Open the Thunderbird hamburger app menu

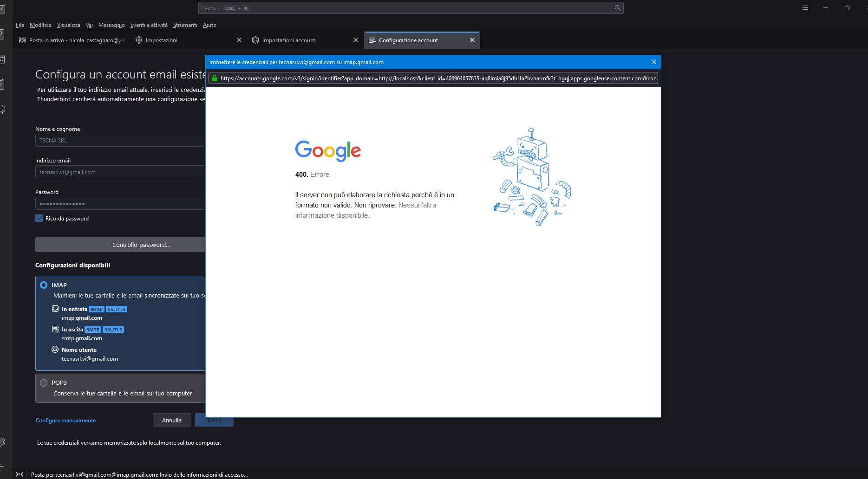[x=805, y=8]
